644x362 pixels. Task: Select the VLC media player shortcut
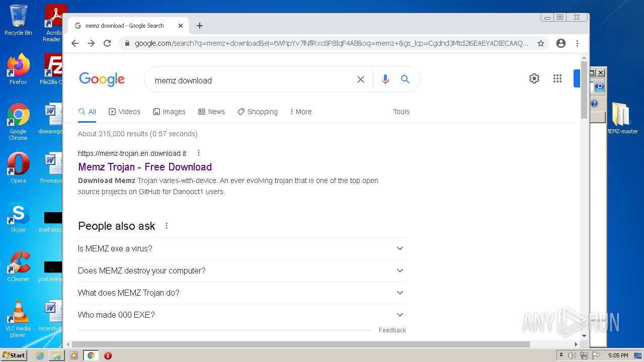[x=18, y=319]
